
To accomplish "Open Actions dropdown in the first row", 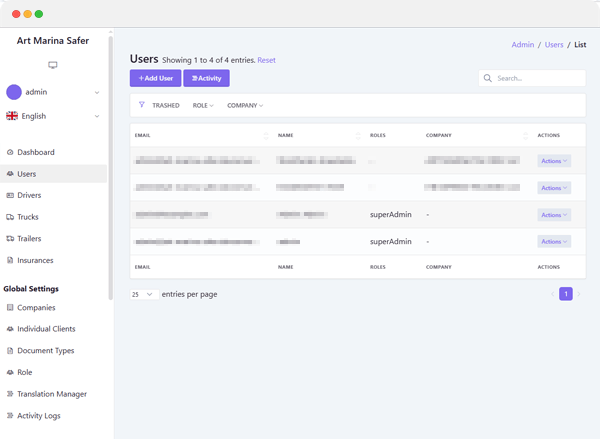I will point(554,161).
